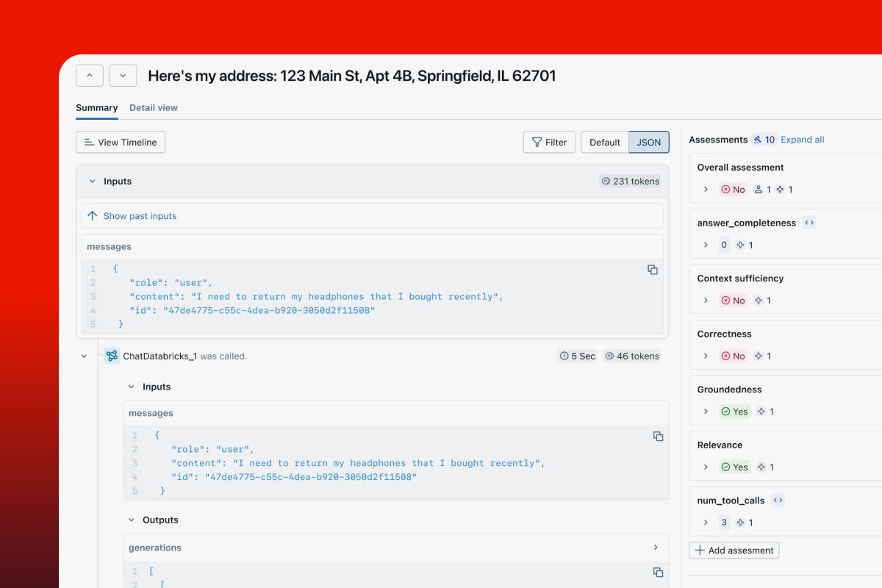The width and height of the screenshot is (882, 588).
Task: Open the Detail view tab
Action: click(154, 108)
